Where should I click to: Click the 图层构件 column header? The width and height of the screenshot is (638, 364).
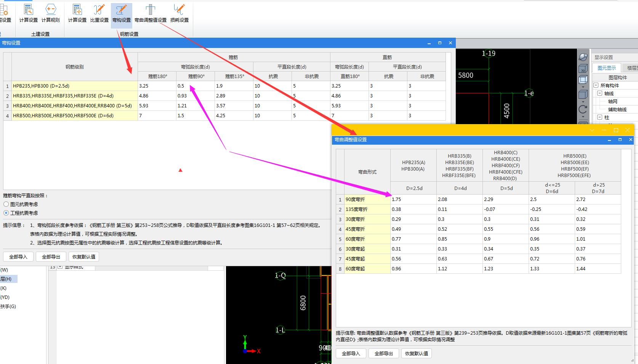click(x=617, y=77)
